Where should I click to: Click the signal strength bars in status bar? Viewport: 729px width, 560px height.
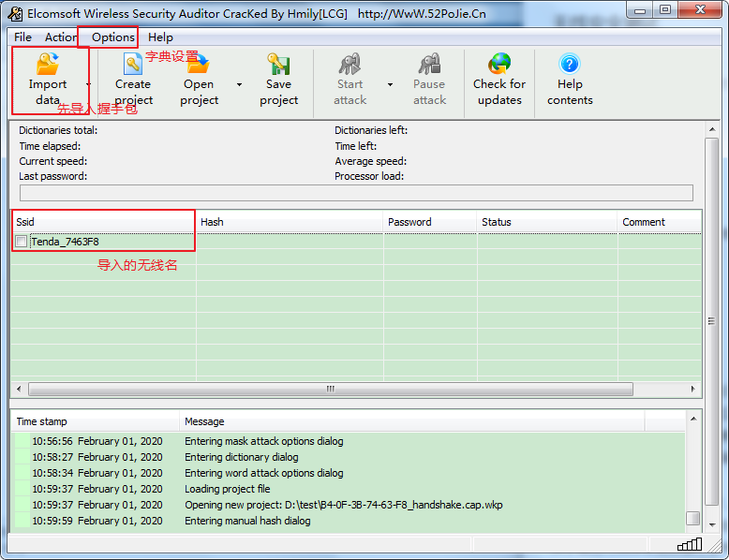tap(690, 544)
